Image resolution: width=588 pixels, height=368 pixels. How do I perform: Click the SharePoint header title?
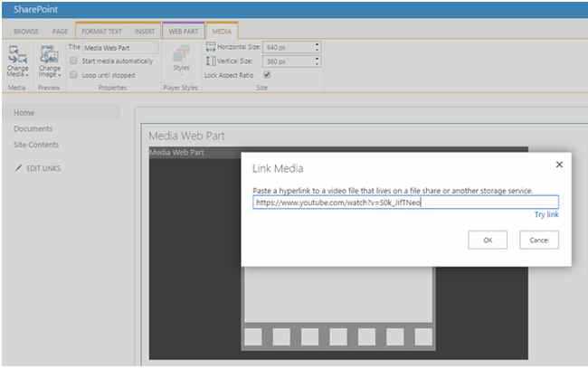35,9
